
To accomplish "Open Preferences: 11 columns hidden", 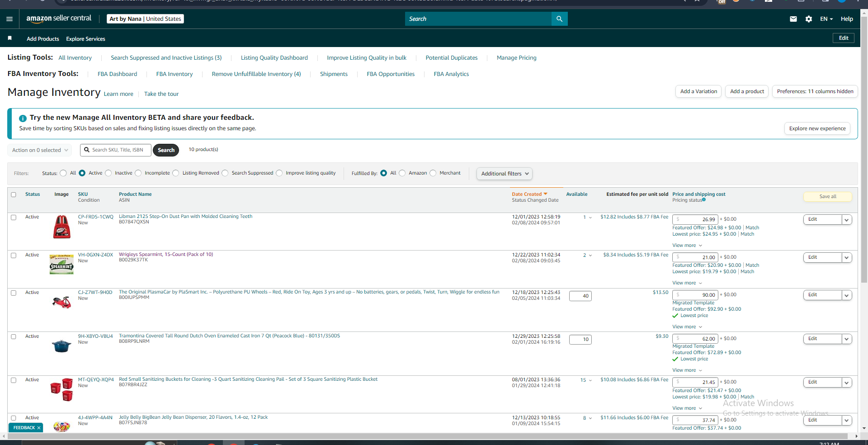I will [x=815, y=91].
